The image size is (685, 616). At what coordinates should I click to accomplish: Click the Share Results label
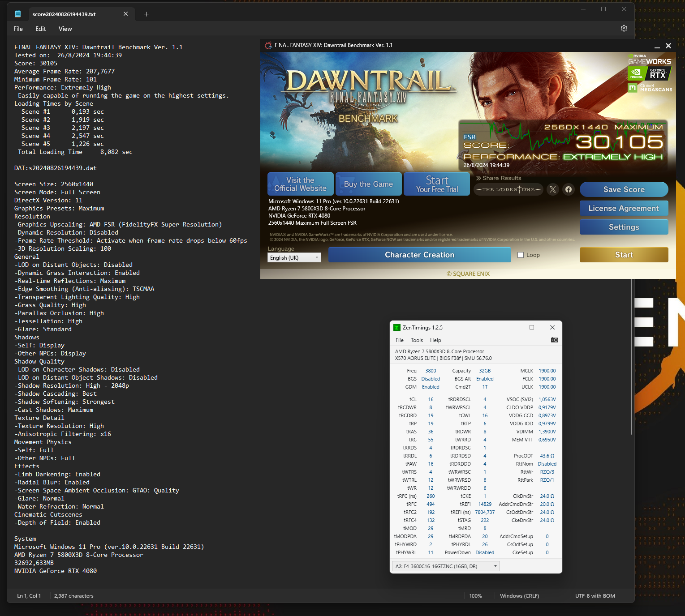[x=499, y=178]
